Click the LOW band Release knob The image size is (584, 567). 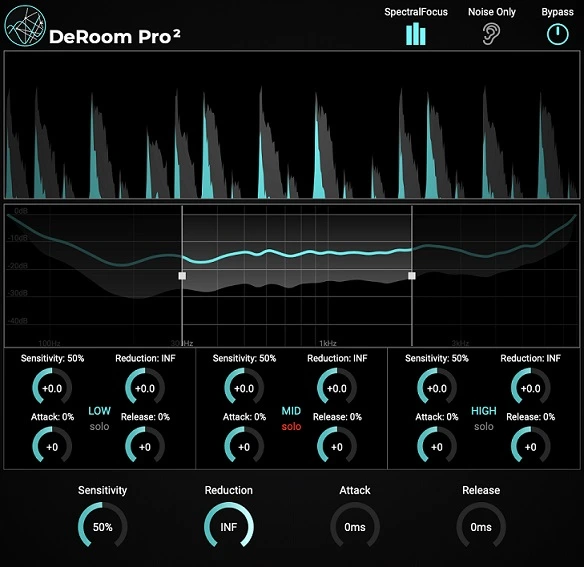point(145,445)
